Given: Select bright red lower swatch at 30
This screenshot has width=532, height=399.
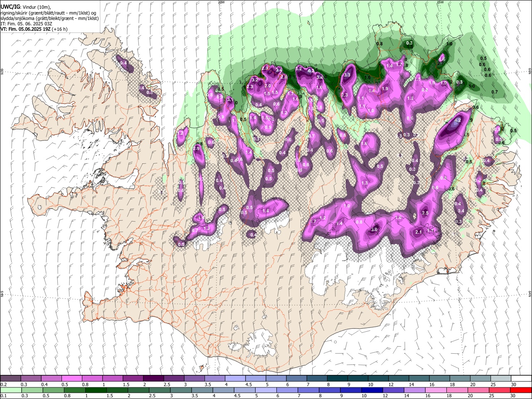Looking at the screenshot, I should [521, 390].
